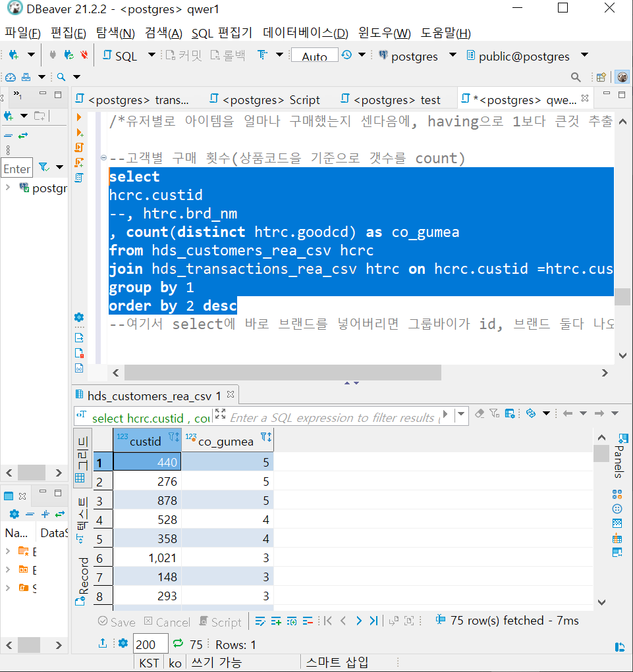Screen dimensions: 633x672
Task: Open the 데이터베이스(D) menu
Action: pos(306,33)
